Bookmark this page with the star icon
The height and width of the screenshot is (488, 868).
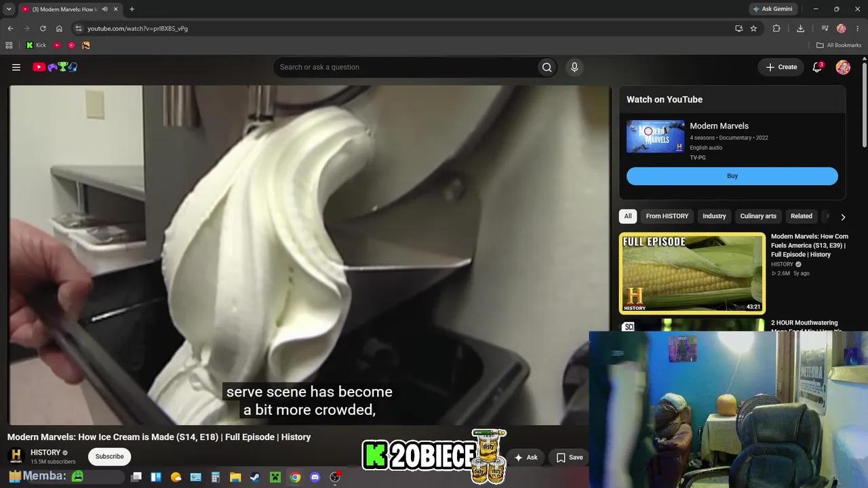click(x=753, y=28)
